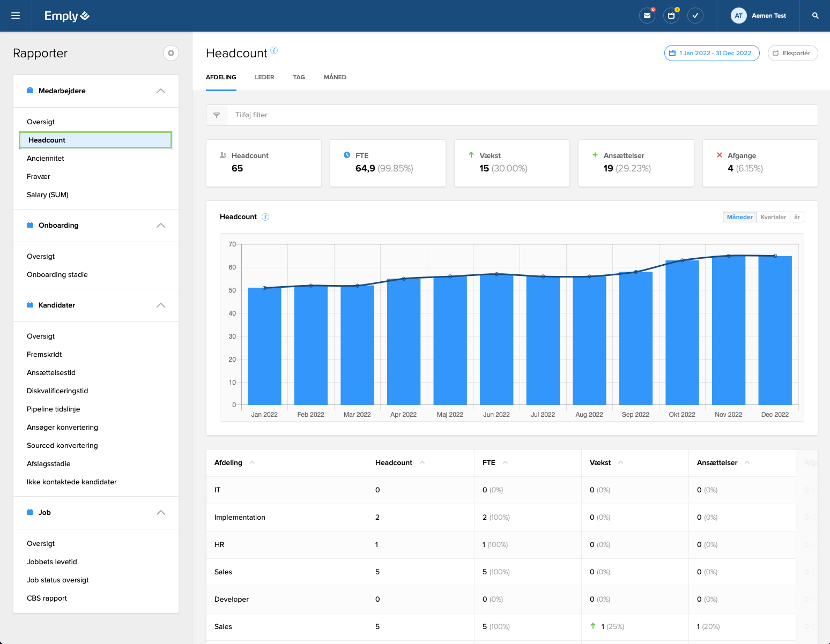Click the Eksportér button

792,53
